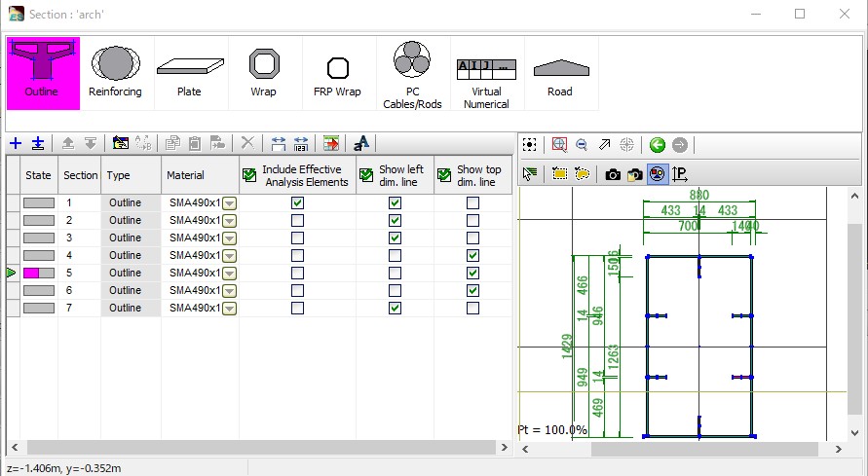Viewport: 868px width, 476px height.
Task: Click the edit properties window icon
Action: [x=120, y=144]
